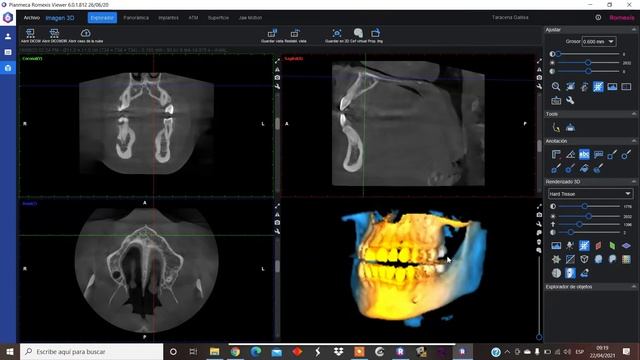Click the Imagen 3D module label
Viewport: 640px width, 360px height.
pos(60,18)
